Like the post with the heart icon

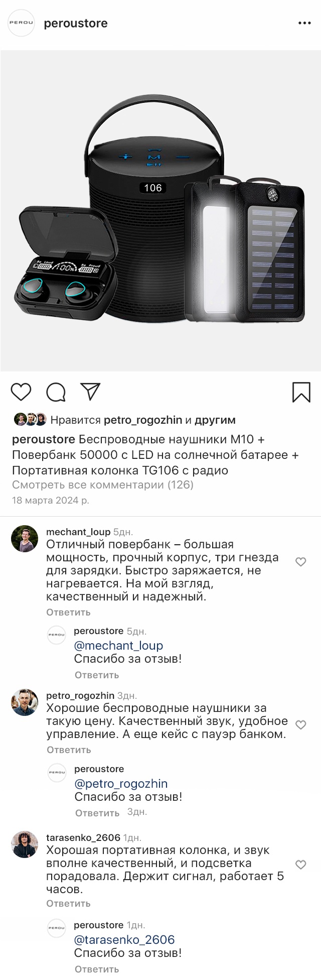point(21,392)
